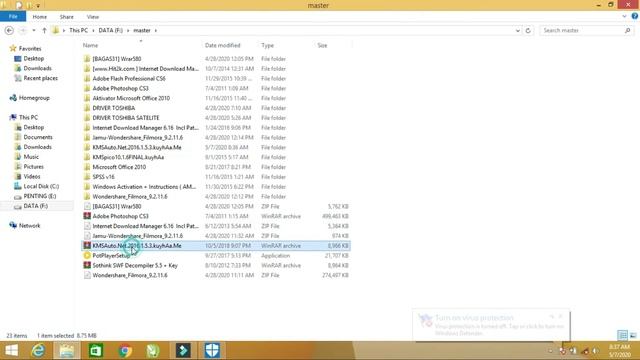Screen dimensions: 640x360
Task: Launch Internet Explorer from the taskbar
Action: coord(38,351)
